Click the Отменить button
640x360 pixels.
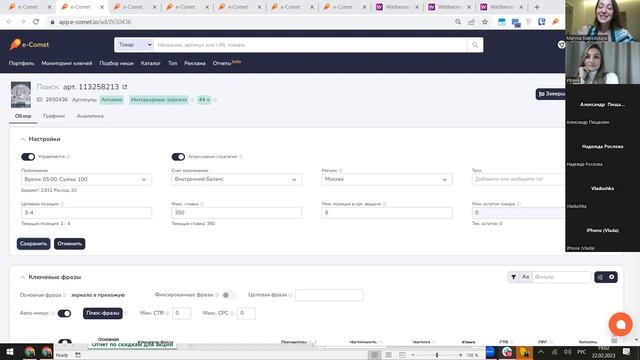[69, 244]
